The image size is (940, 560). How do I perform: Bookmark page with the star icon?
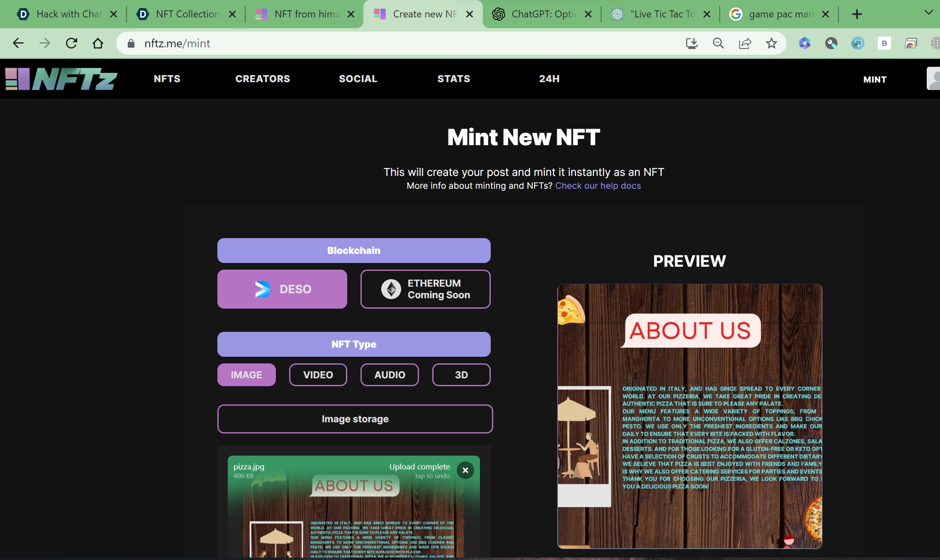point(771,43)
